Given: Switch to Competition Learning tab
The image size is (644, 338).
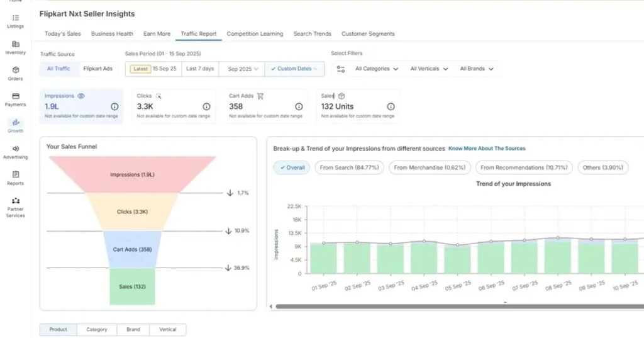Looking at the screenshot, I should click(255, 34).
